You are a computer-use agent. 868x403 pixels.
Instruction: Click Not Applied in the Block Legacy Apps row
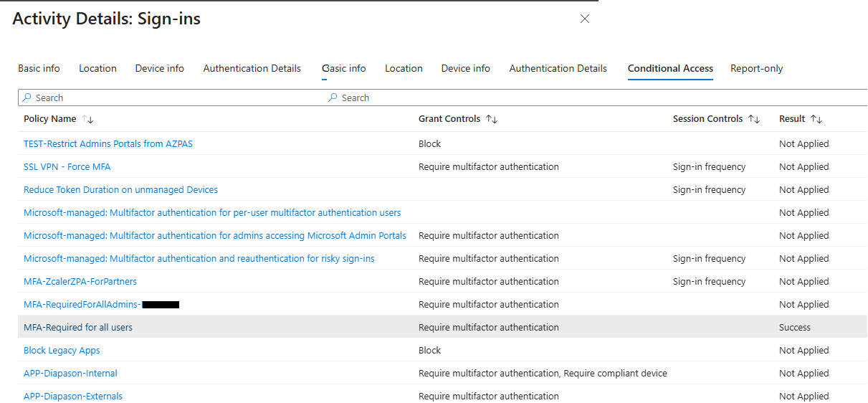[804, 351]
